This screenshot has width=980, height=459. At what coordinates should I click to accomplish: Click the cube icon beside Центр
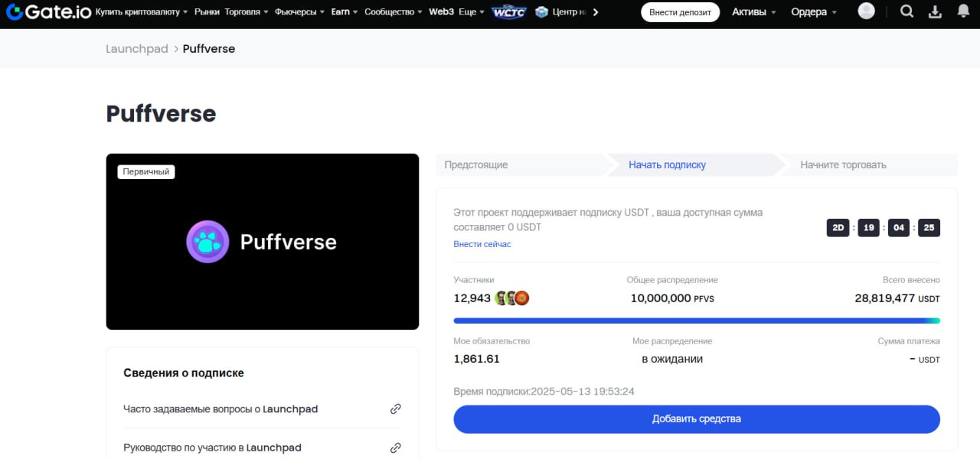coord(541,12)
